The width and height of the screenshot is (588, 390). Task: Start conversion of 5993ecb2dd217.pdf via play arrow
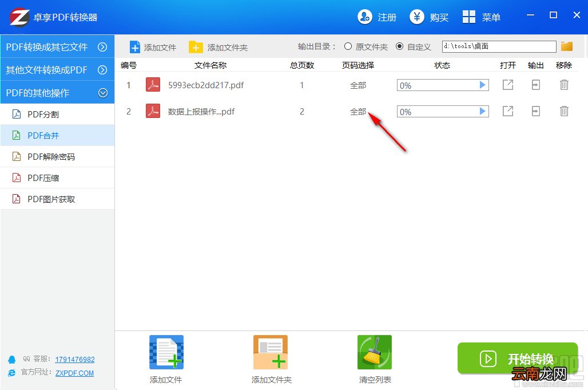[x=483, y=85]
